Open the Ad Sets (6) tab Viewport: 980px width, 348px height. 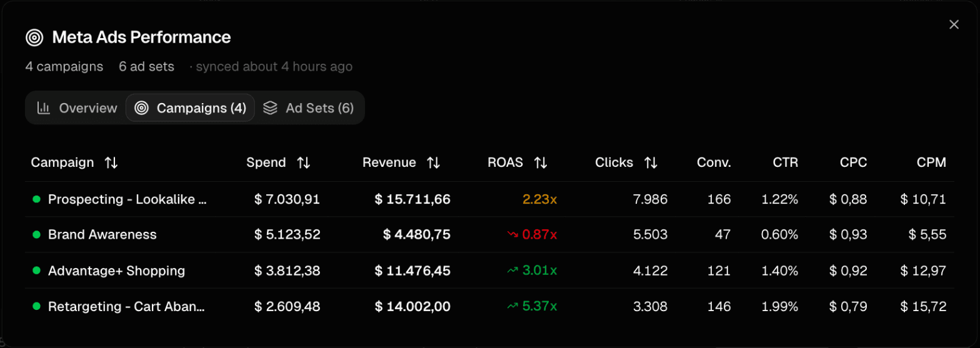click(309, 108)
